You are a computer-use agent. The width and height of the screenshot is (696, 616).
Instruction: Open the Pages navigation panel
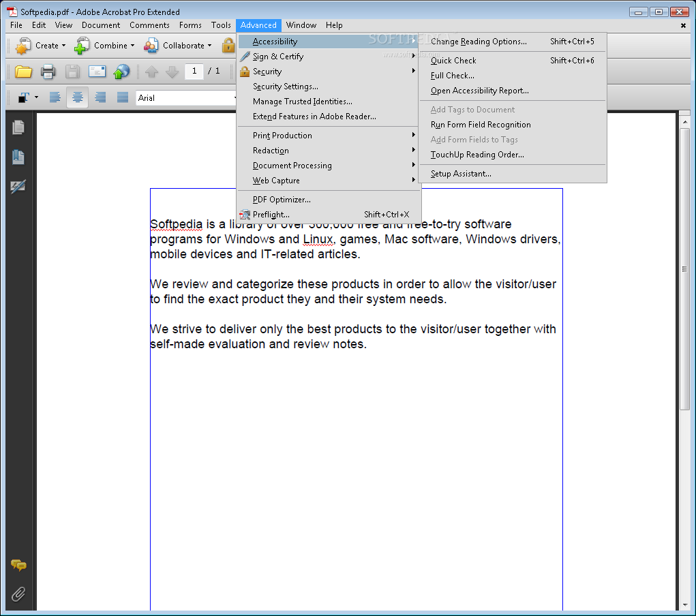point(18,127)
